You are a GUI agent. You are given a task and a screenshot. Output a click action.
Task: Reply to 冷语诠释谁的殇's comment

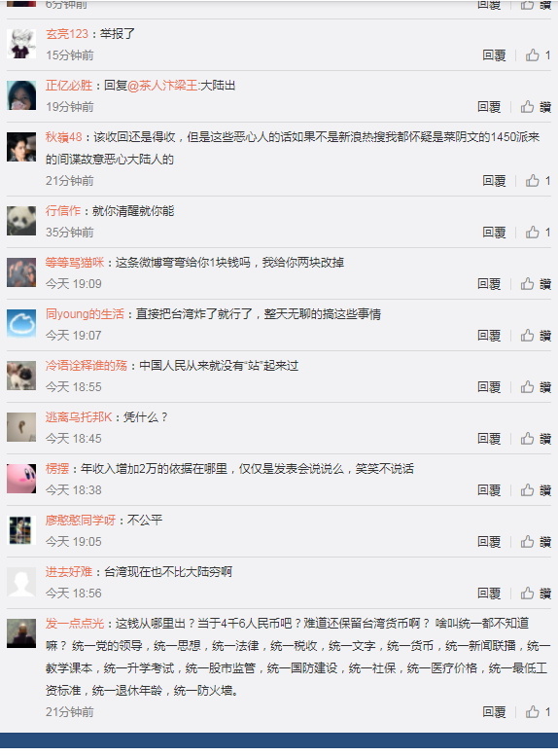(489, 387)
